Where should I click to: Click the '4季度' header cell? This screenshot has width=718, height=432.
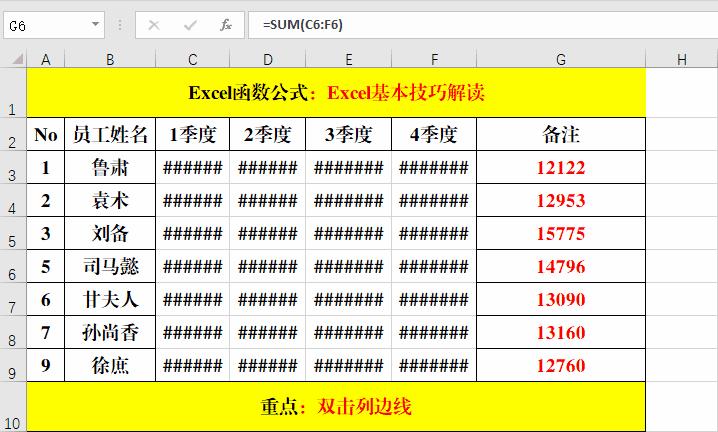pyautogui.click(x=434, y=134)
